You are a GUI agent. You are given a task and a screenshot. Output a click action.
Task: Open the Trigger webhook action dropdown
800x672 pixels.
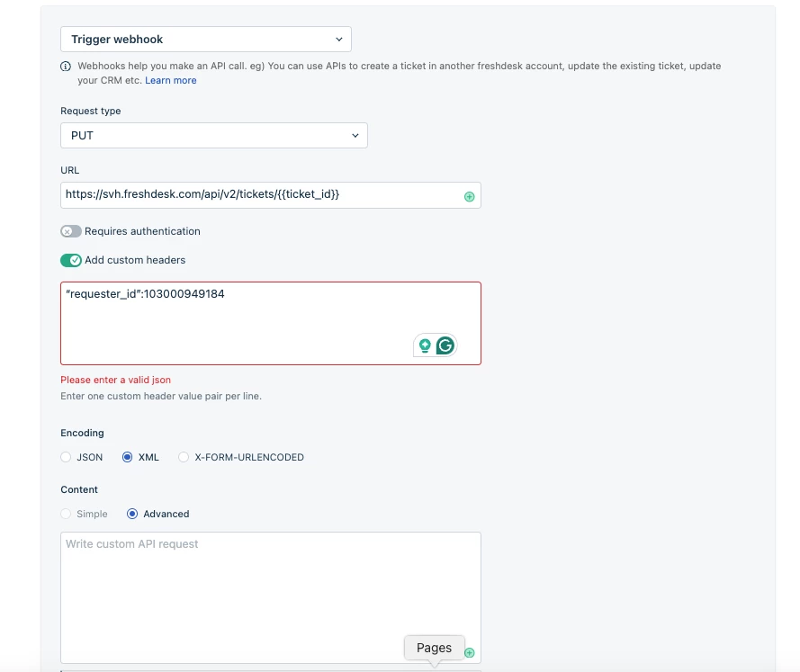coord(205,40)
